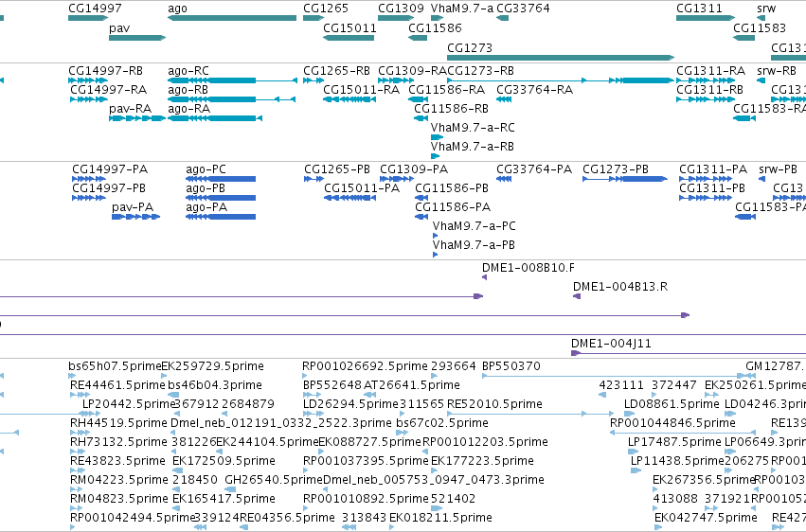
Task: Select the CG1311 gene bar
Action: click(x=706, y=18)
